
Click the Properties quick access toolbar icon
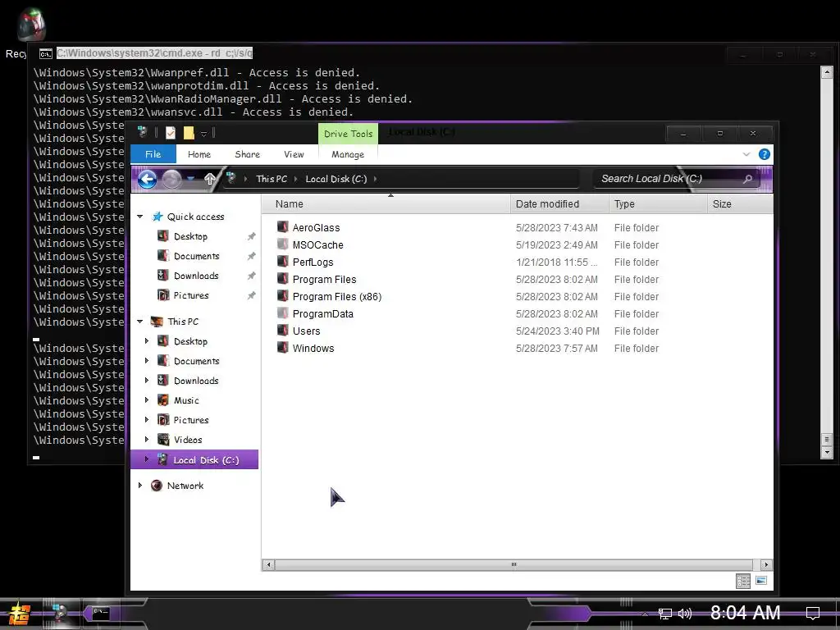171,133
